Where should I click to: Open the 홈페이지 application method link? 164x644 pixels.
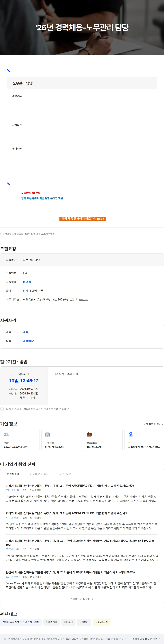click(72, 374)
